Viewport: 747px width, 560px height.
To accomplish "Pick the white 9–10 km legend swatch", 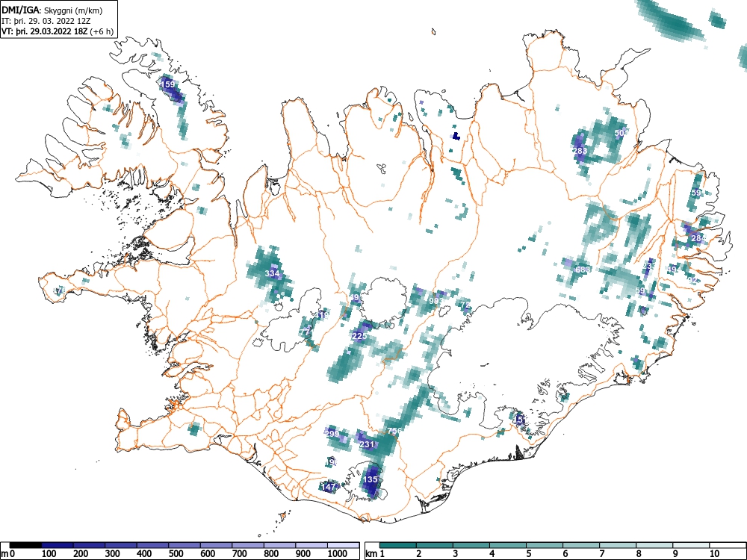I will point(691,545).
